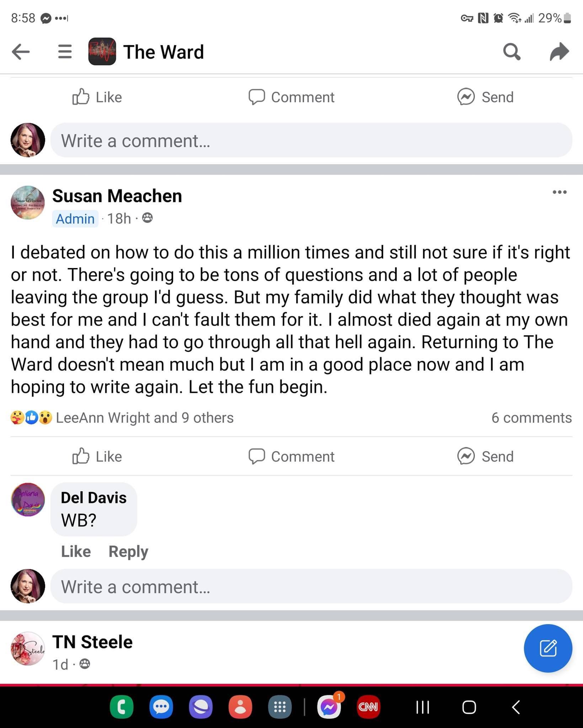Open the search magnifier in the group header
The image size is (583, 728).
tap(512, 52)
